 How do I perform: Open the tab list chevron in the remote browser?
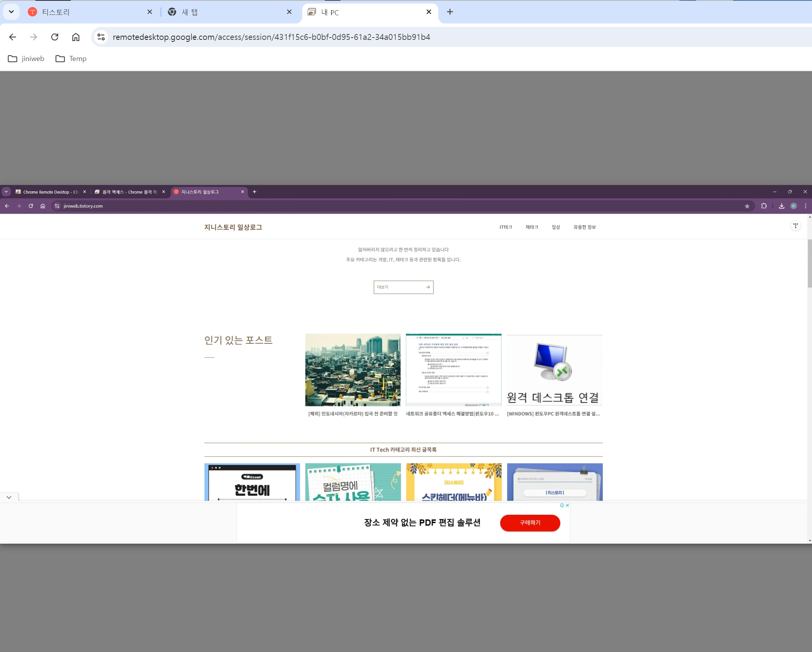(6, 192)
